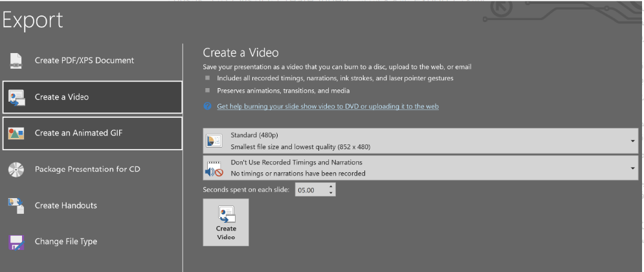Open the Create Handouts option

(x=92, y=205)
